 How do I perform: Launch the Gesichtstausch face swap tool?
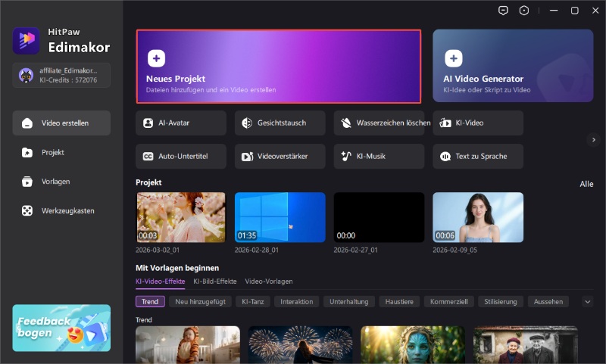280,123
